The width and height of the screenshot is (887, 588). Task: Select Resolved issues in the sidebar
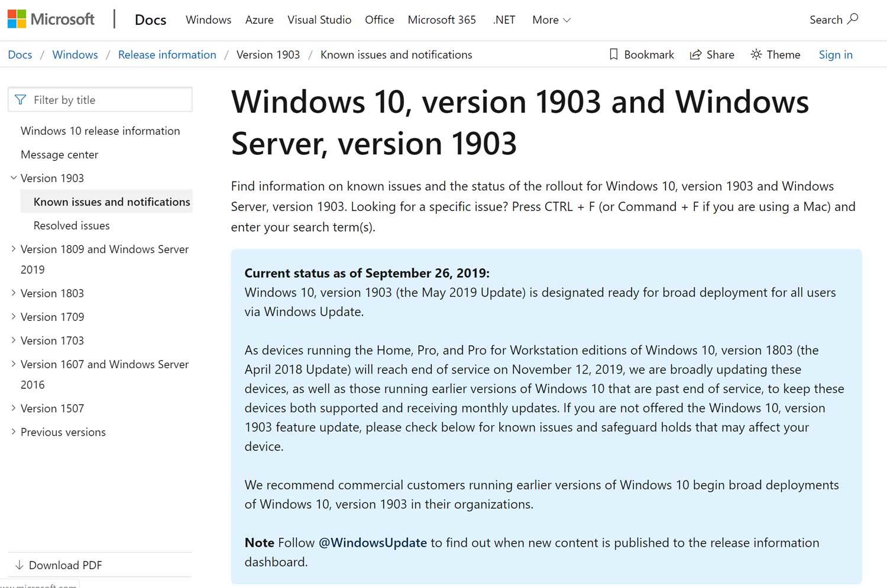click(71, 225)
